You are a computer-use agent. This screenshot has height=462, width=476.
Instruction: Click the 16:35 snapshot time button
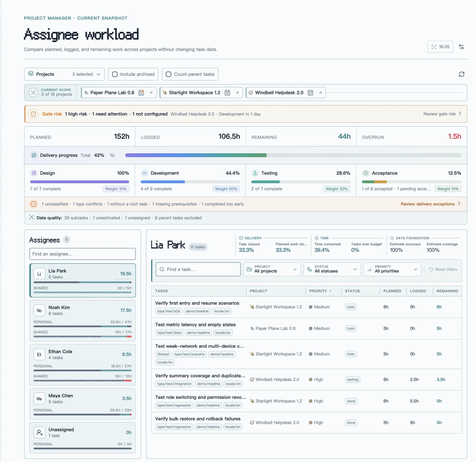pos(440,47)
